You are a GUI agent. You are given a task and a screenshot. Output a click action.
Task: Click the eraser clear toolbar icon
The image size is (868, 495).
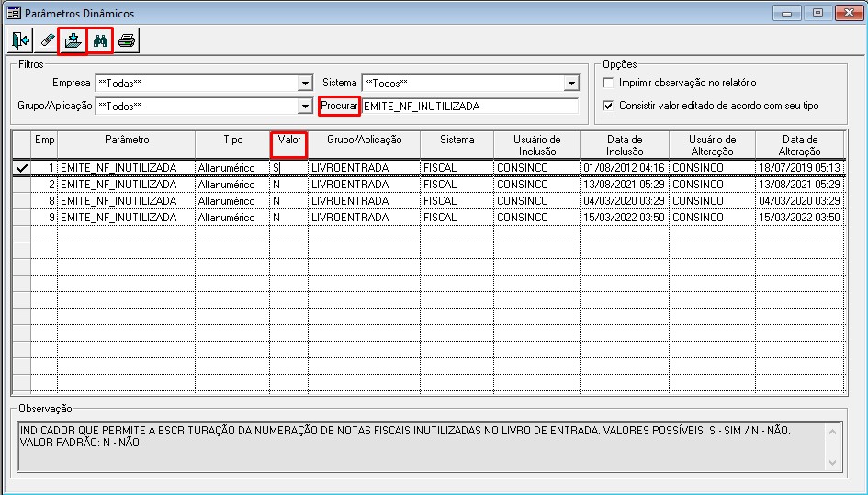pos(47,40)
